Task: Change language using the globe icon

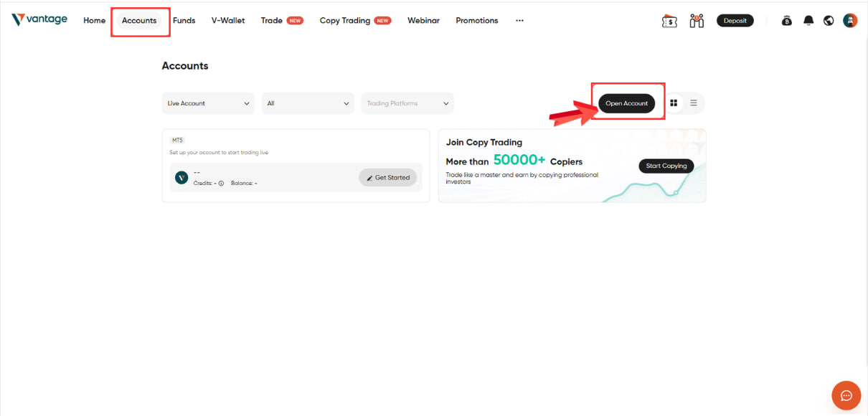Action: pos(829,20)
